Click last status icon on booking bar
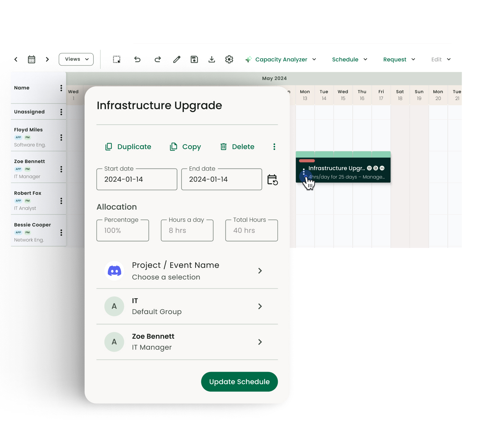485x448 pixels. (382, 168)
